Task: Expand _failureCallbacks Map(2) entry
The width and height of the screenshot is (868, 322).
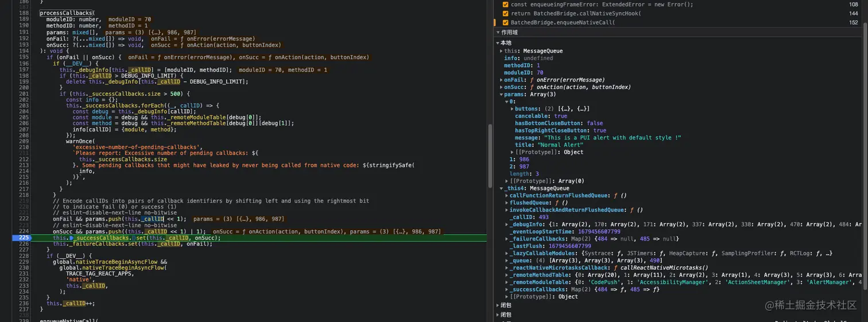Action: pyautogui.click(x=506, y=239)
